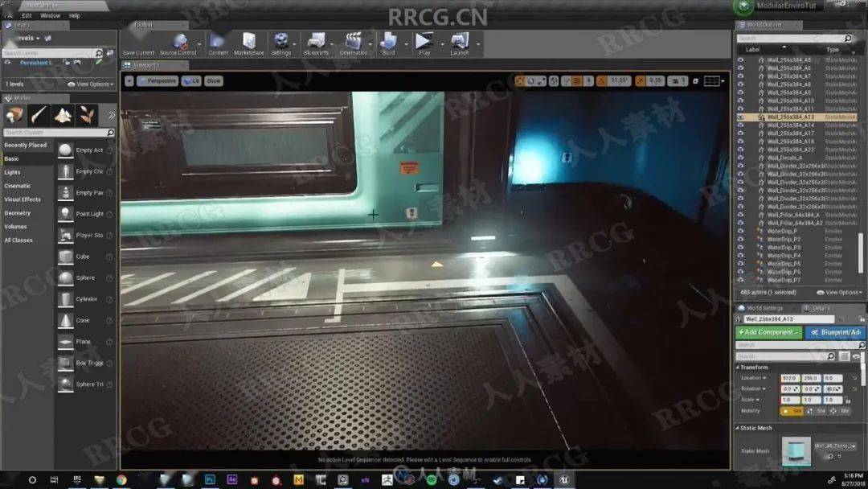Open the Marketplace toolbar icon
868x489 pixels.
(249, 43)
